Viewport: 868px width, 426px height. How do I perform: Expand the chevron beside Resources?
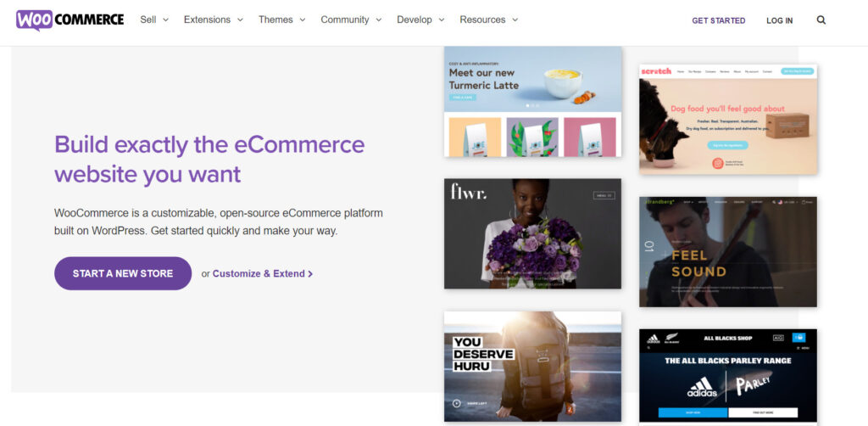[x=515, y=20]
